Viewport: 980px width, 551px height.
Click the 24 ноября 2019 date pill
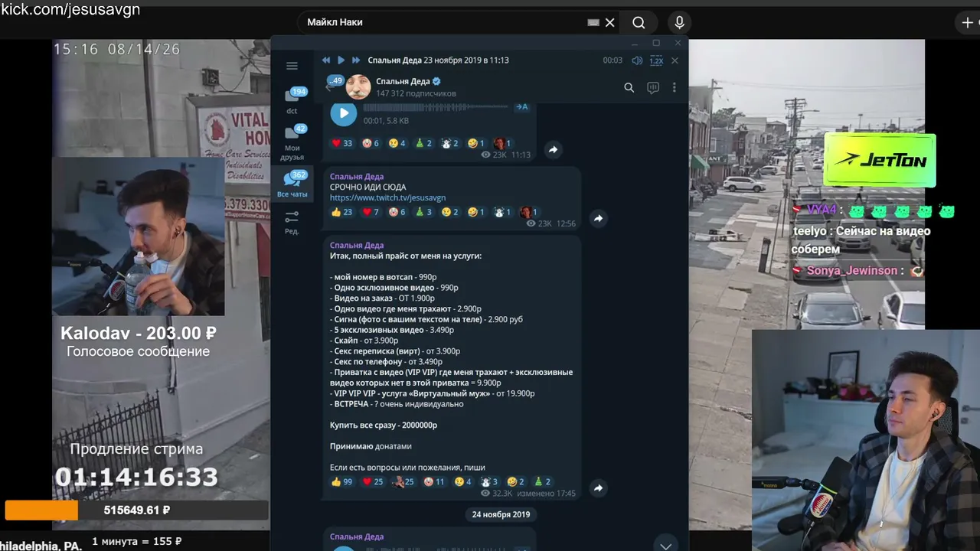pos(501,514)
